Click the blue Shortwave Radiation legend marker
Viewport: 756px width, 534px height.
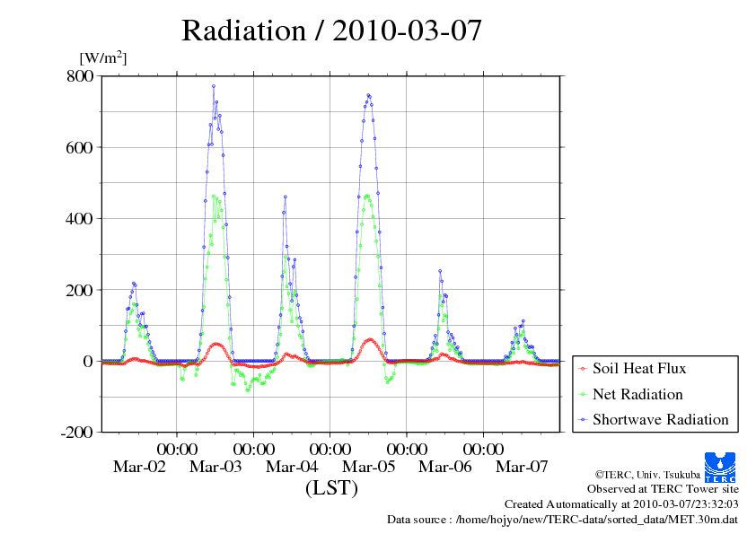click(x=584, y=420)
